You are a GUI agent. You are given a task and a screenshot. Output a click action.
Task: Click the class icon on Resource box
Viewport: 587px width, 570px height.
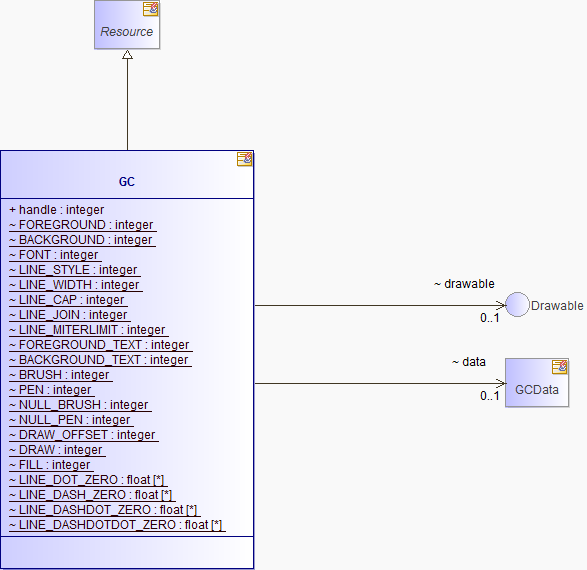[x=150, y=9]
